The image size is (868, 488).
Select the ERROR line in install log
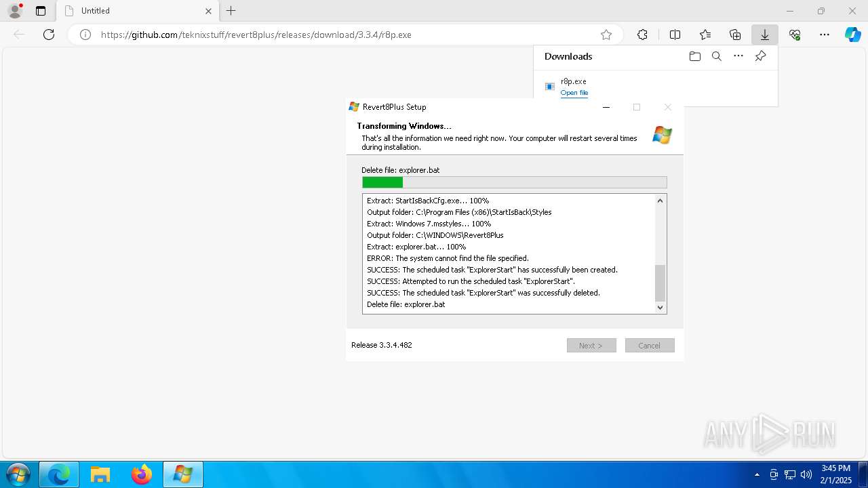(448, 258)
